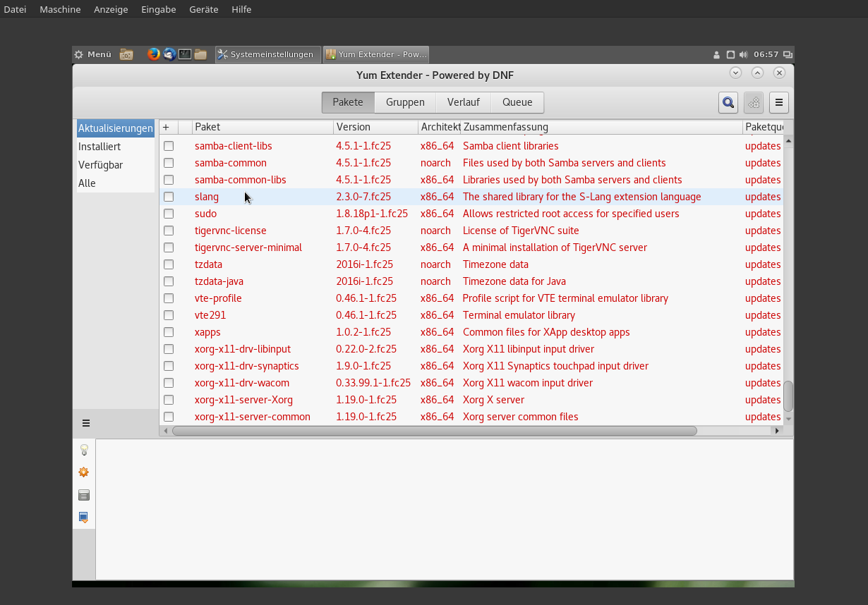Show package requirements icon in info panel
Screen dimensions: 868x605
pyautogui.click(x=84, y=518)
